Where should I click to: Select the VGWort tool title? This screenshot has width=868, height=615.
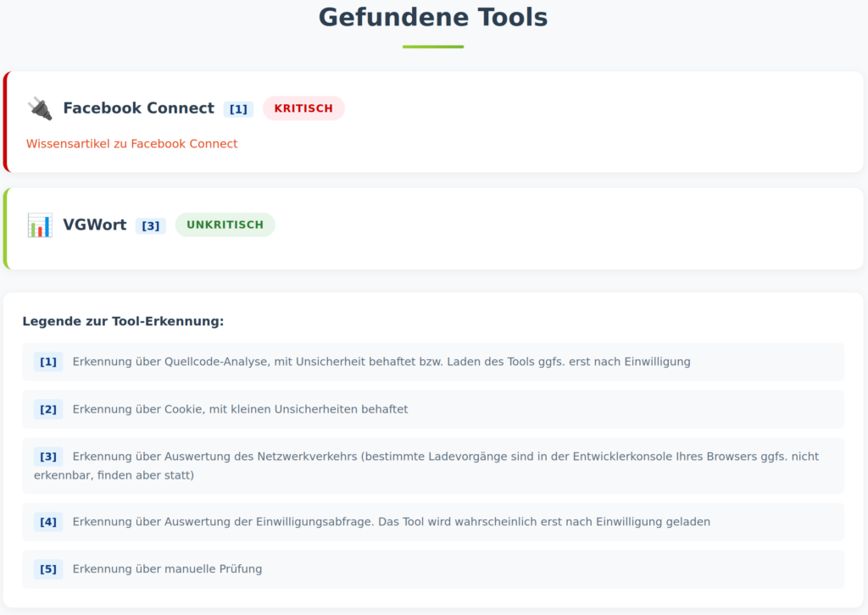tap(94, 225)
